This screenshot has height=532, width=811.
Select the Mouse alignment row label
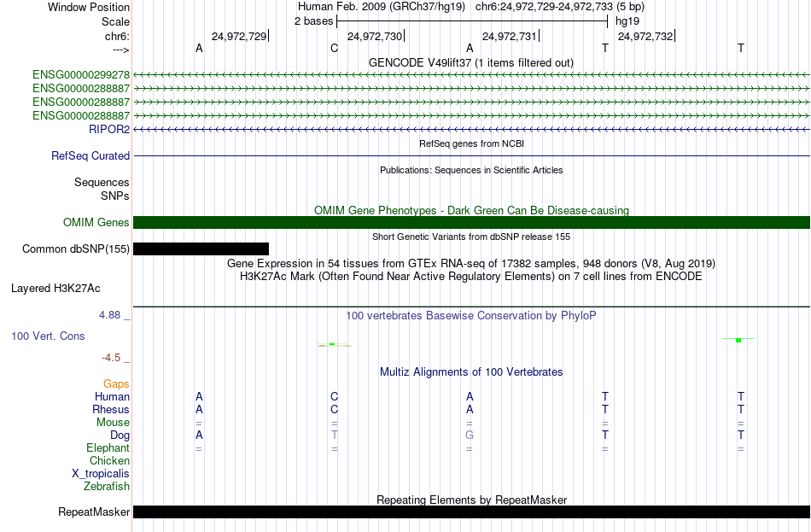pos(113,423)
